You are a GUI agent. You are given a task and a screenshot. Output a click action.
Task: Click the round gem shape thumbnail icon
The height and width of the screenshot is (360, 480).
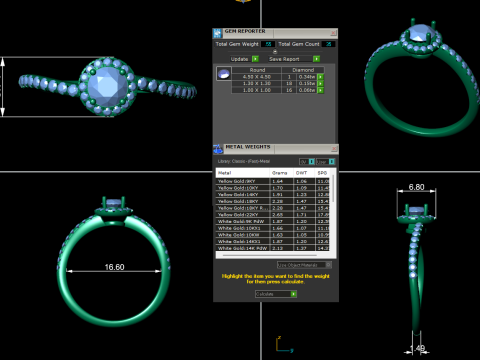(x=224, y=74)
